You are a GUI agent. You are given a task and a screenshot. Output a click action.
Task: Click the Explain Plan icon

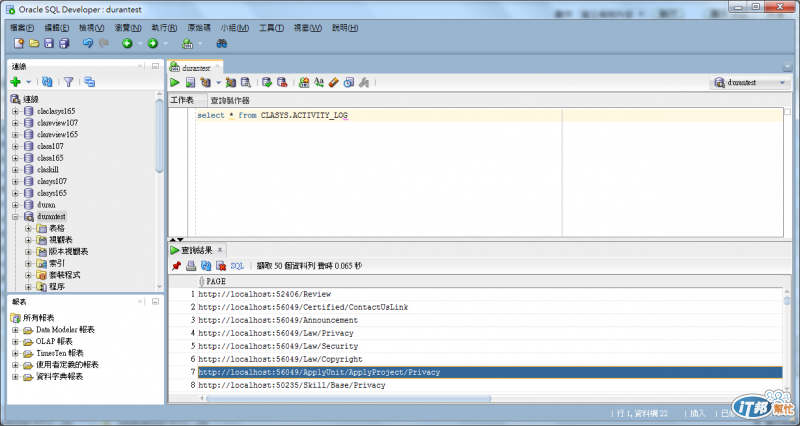pyautogui.click(x=206, y=82)
